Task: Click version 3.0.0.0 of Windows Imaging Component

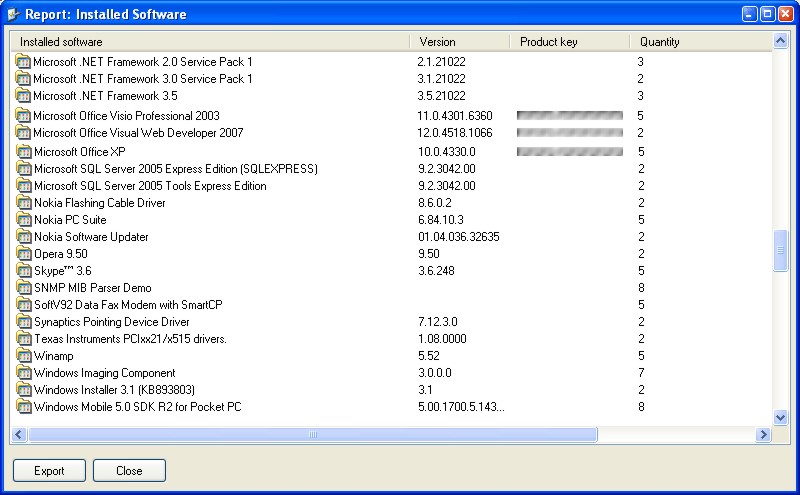Action: [435, 373]
